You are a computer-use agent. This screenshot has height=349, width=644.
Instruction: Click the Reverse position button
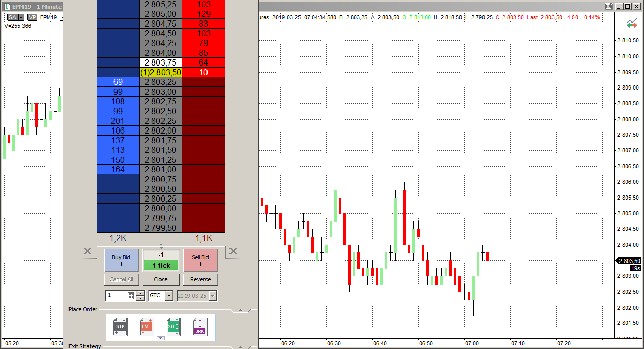[x=200, y=279]
